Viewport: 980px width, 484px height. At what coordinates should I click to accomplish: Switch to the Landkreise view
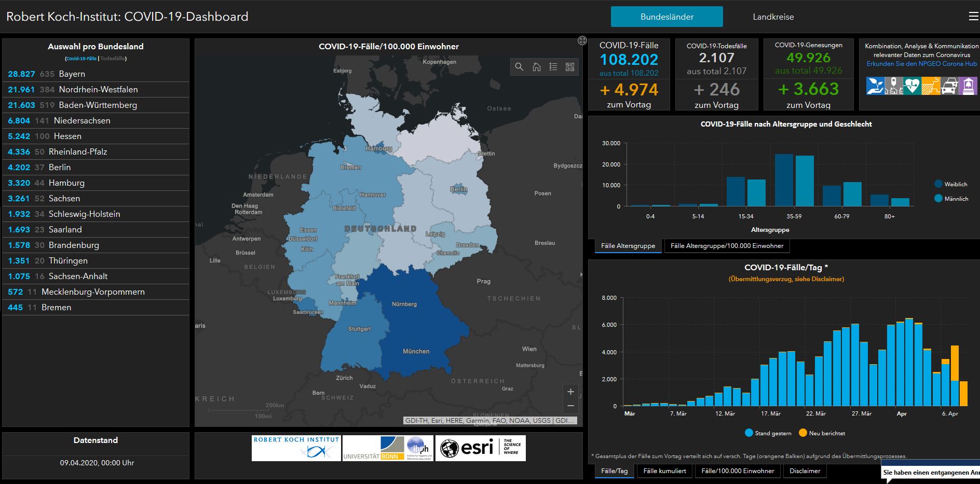coord(774,17)
